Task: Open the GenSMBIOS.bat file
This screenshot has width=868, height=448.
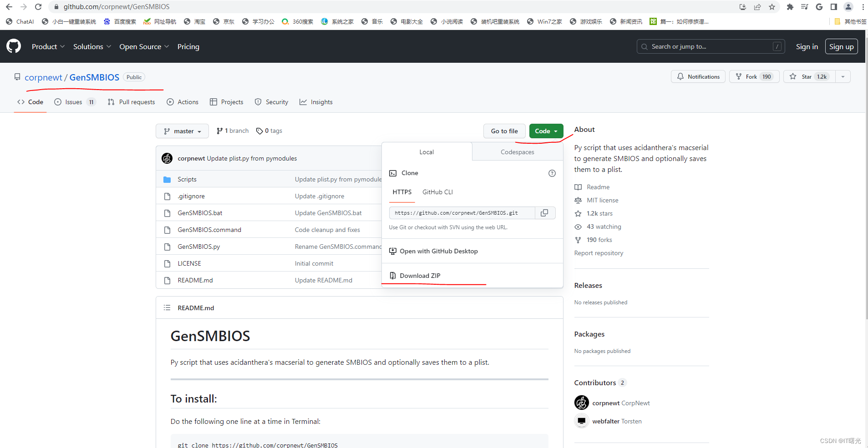Action: 200,213
